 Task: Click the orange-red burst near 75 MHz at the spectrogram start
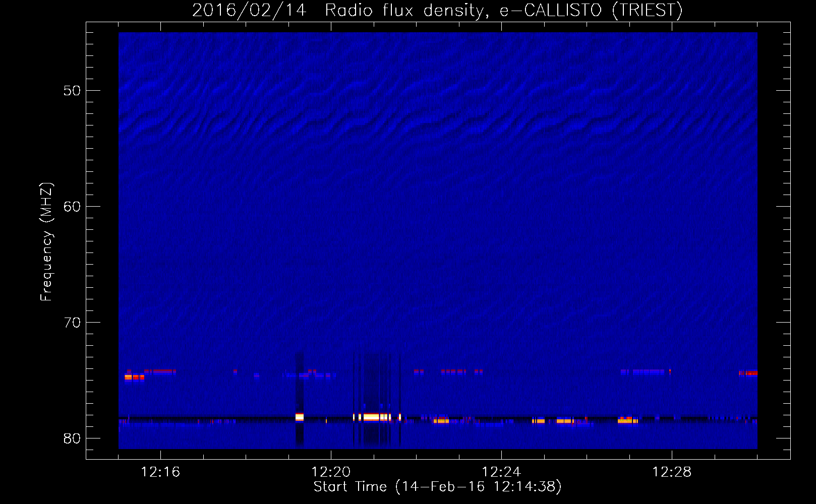[134, 377]
